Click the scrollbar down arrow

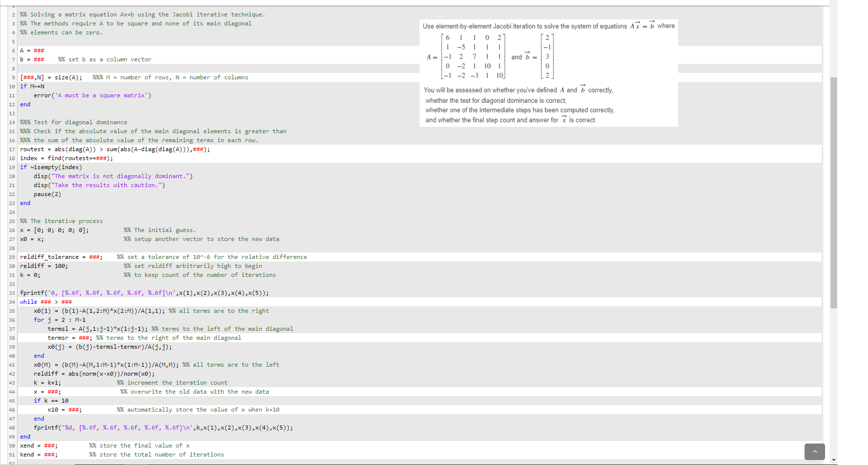pyautogui.click(x=833, y=461)
